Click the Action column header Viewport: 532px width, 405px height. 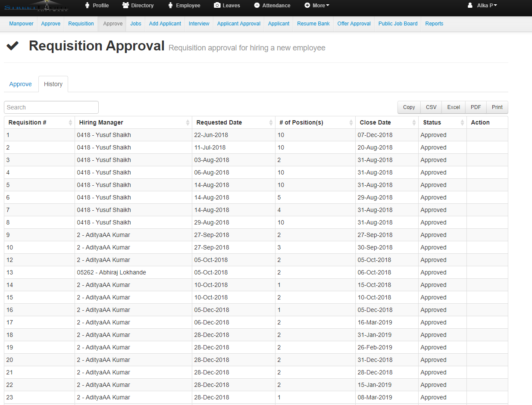pyautogui.click(x=487, y=122)
